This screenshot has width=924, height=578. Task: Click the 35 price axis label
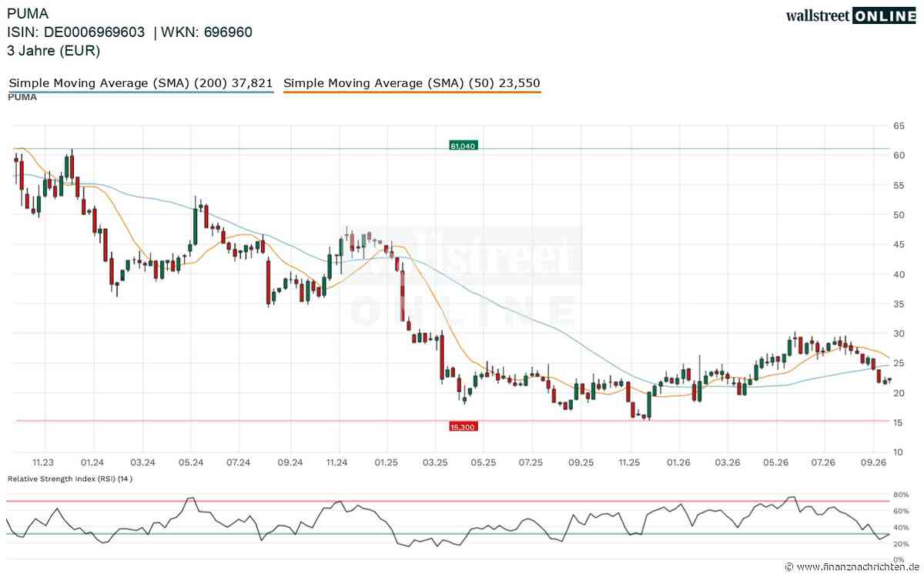coord(899,304)
